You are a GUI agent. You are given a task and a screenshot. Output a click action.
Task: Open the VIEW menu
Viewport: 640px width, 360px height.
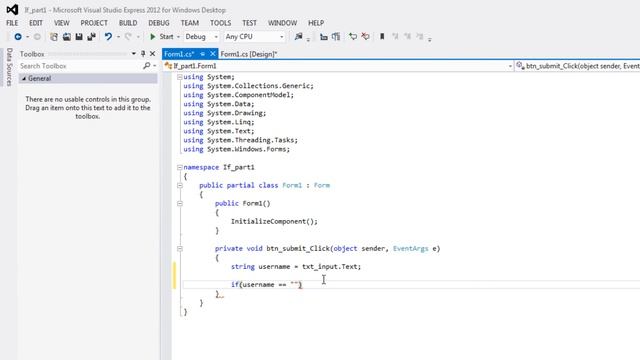click(62, 23)
